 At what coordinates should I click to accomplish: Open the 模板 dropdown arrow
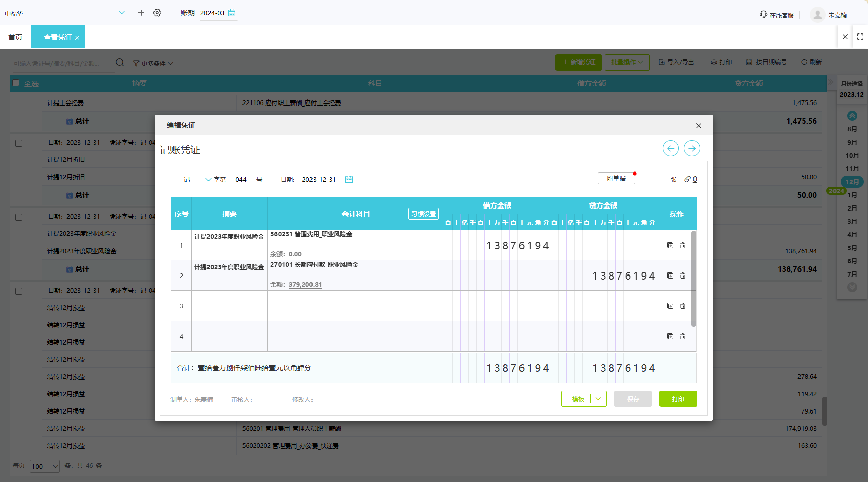point(598,399)
